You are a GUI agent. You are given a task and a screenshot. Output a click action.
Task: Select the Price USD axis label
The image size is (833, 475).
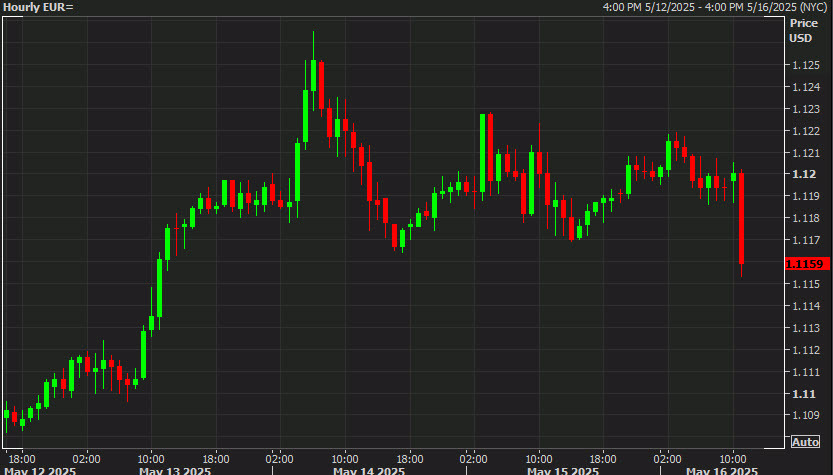tap(803, 31)
